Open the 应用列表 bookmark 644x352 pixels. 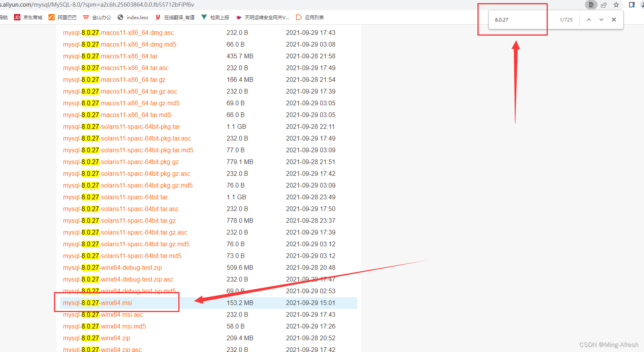click(310, 17)
